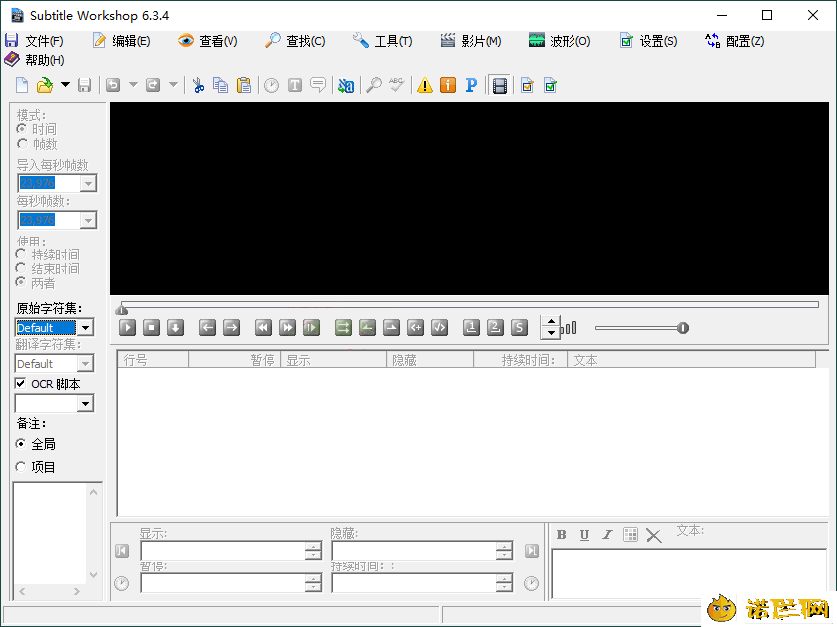The width and height of the screenshot is (837, 627).
Task: Select the 两者 radio option
Action: pyautogui.click(x=21, y=282)
